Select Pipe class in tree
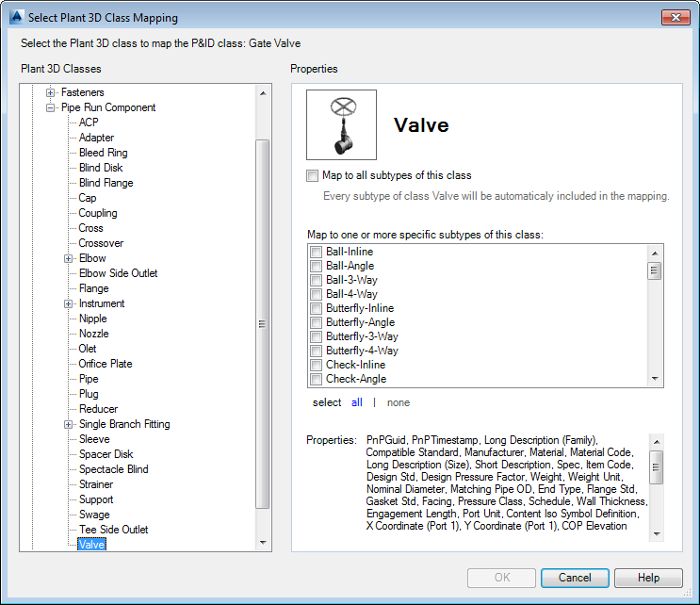This screenshot has width=700, height=605. (89, 379)
